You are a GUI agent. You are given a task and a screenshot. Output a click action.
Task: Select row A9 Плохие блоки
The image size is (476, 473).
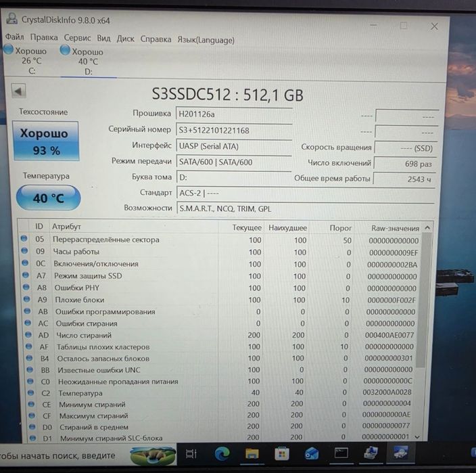click(220, 300)
